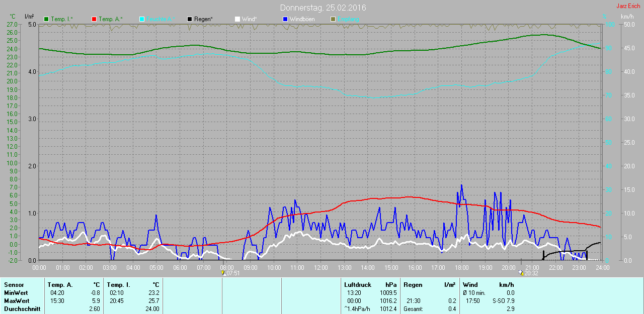Click the cyan humidity legend square

[142, 19]
